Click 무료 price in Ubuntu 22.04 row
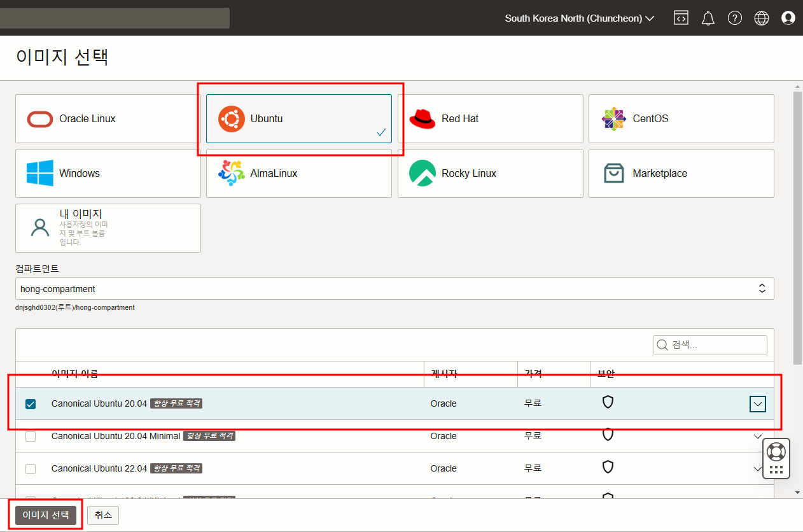This screenshot has width=803, height=532. point(533,468)
